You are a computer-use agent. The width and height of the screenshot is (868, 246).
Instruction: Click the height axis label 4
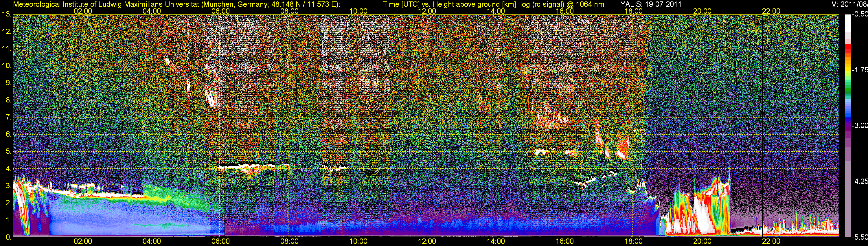[x=8, y=169]
